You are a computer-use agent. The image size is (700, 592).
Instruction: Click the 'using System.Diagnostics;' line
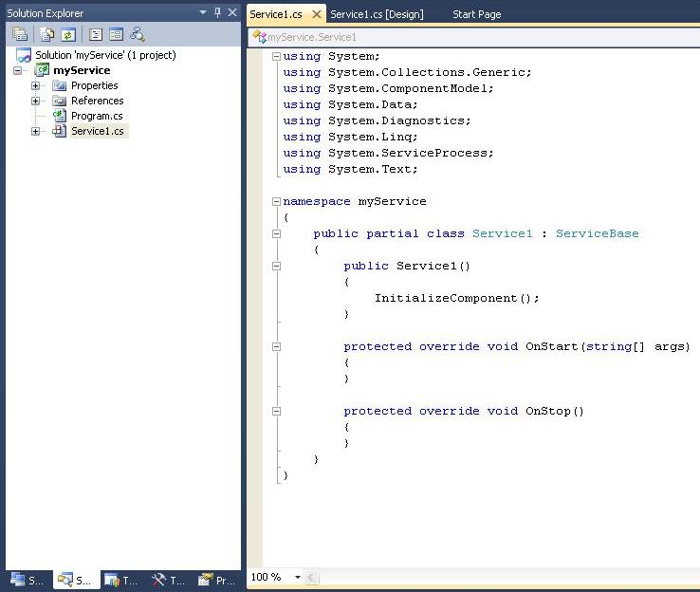[377, 120]
